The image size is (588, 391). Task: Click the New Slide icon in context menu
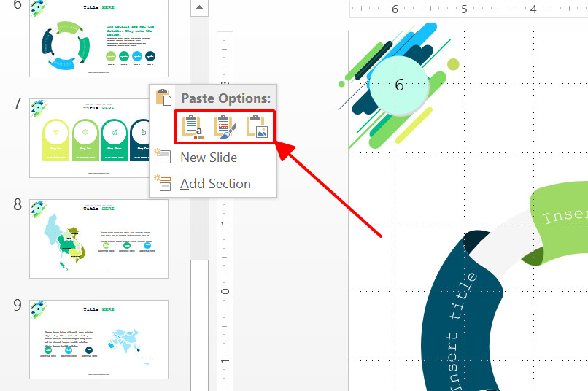[x=163, y=157]
